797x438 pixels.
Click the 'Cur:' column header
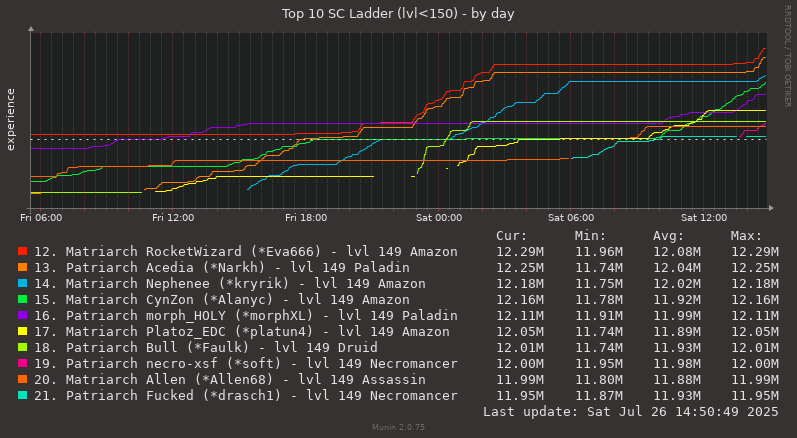[x=512, y=236]
